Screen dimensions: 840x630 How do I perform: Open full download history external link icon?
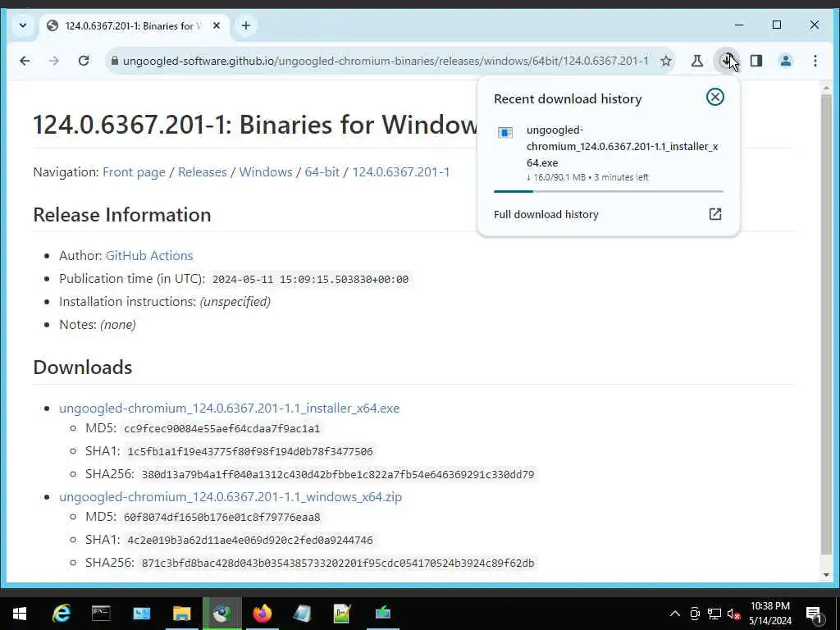(x=715, y=214)
